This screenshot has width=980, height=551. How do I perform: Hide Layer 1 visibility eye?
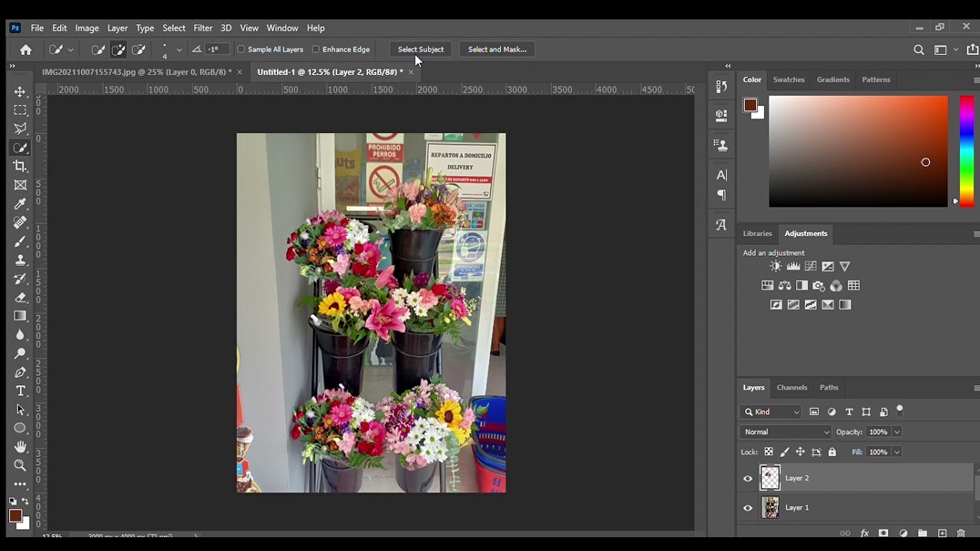coord(748,508)
